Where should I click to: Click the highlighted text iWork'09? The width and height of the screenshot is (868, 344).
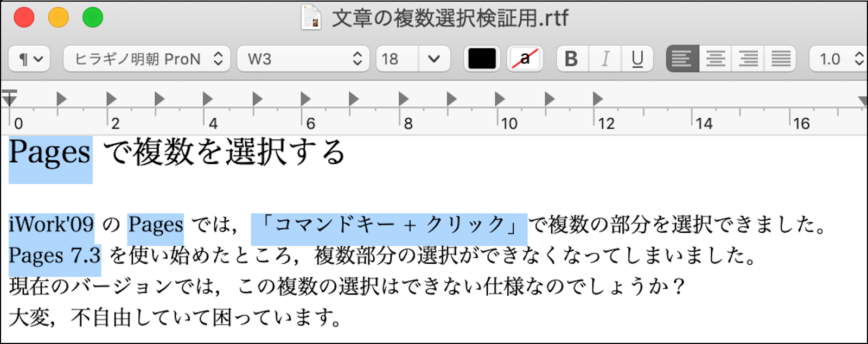[x=52, y=224]
